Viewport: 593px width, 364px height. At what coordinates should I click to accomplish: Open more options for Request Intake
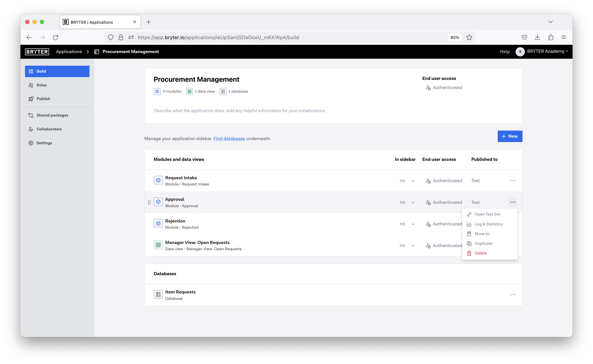512,180
